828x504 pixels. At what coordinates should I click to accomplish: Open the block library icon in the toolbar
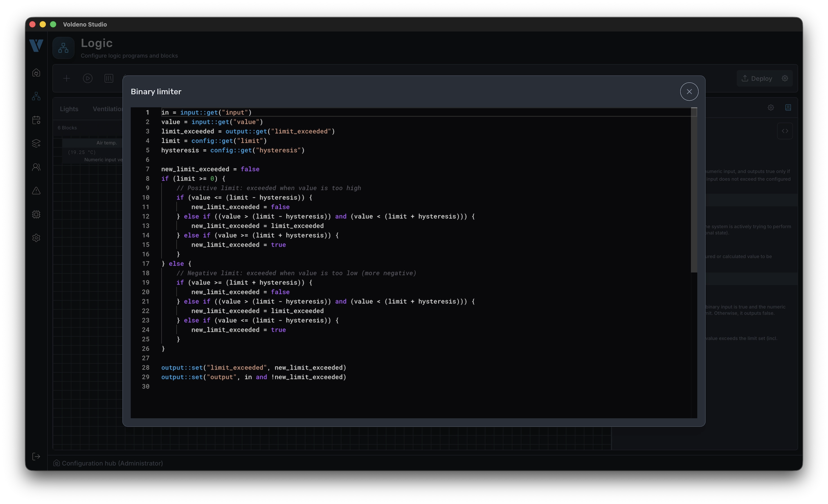[109, 78]
